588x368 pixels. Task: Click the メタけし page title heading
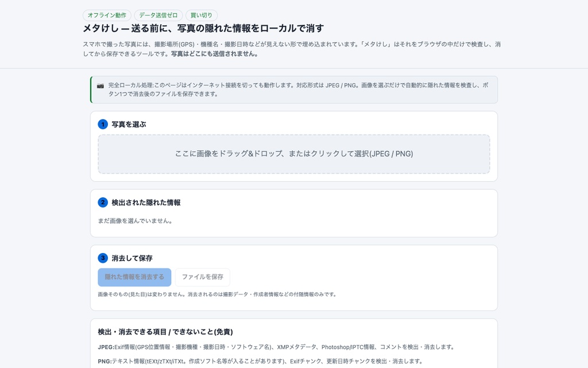click(x=203, y=28)
